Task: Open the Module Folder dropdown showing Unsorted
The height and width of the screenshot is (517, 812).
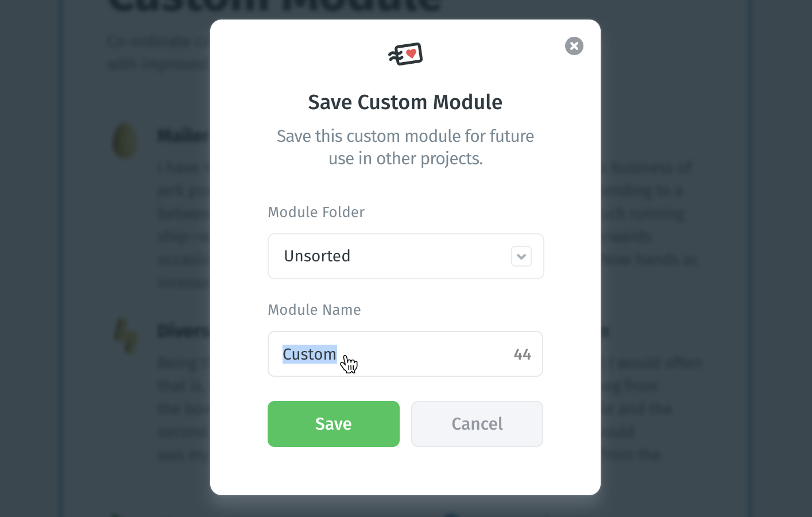Action: tap(390, 256)
